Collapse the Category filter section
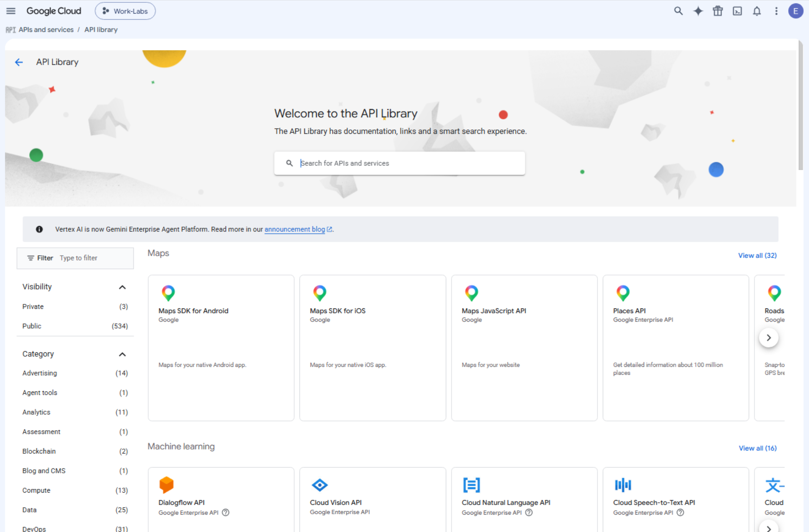The height and width of the screenshot is (532, 809). [122, 354]
